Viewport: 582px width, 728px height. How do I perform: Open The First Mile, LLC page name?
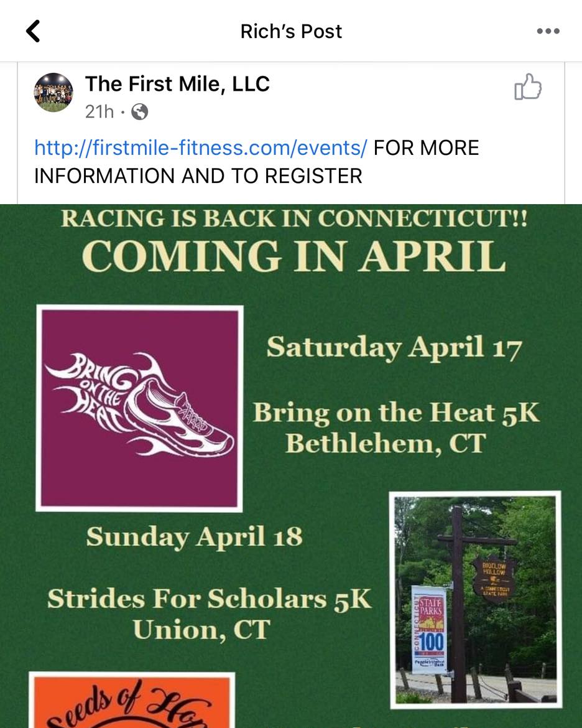coord(177,83)
